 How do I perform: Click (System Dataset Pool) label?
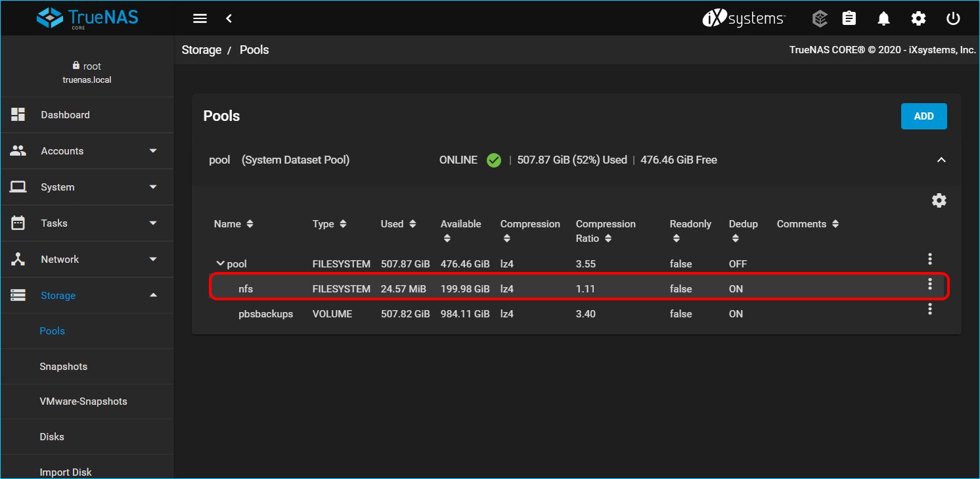coord(296,160)
